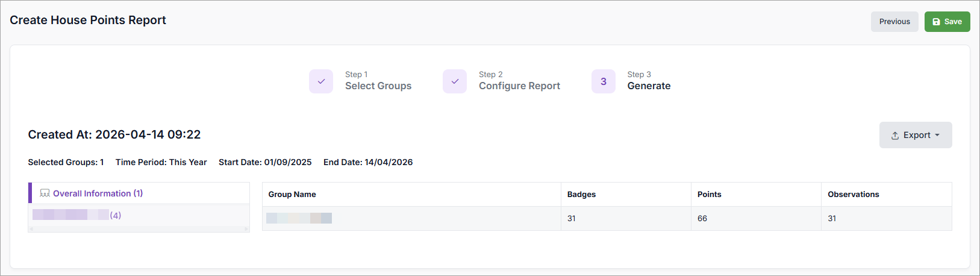This screenshot has width=980, height=276.
Task: Click the Badges column header
Action: click(x=581, y=194)
